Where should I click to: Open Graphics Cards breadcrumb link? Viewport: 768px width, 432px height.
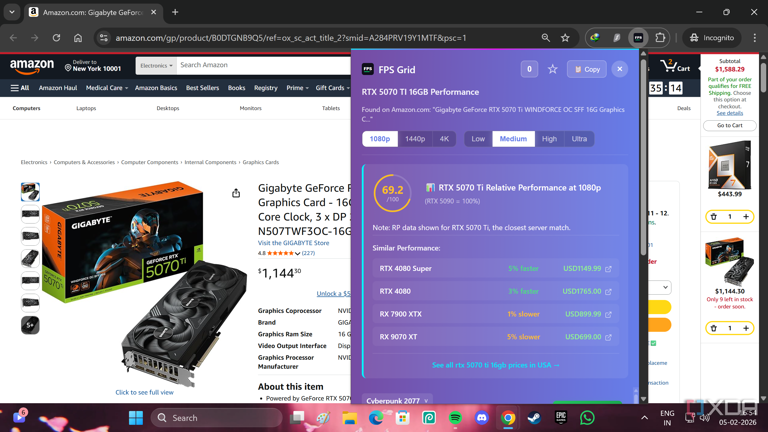pos(261,162)
